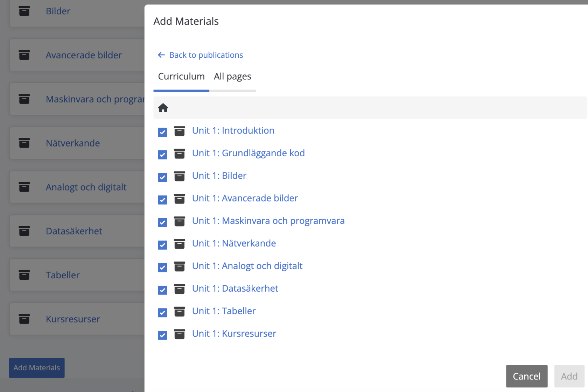Click the Analogt och digitalt archive icon in background

click(x=24, y=187)
